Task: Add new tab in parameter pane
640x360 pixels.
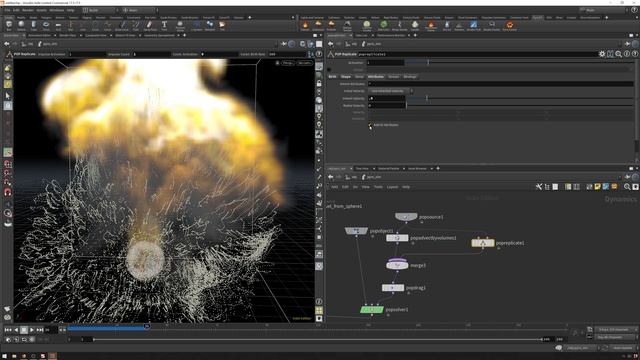Action: [x=415, y=35]
